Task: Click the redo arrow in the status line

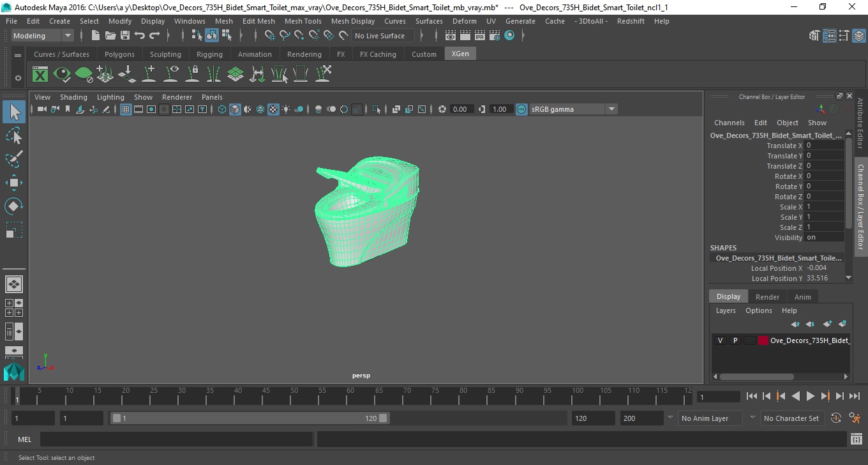Action: click(x=154, y=36)
